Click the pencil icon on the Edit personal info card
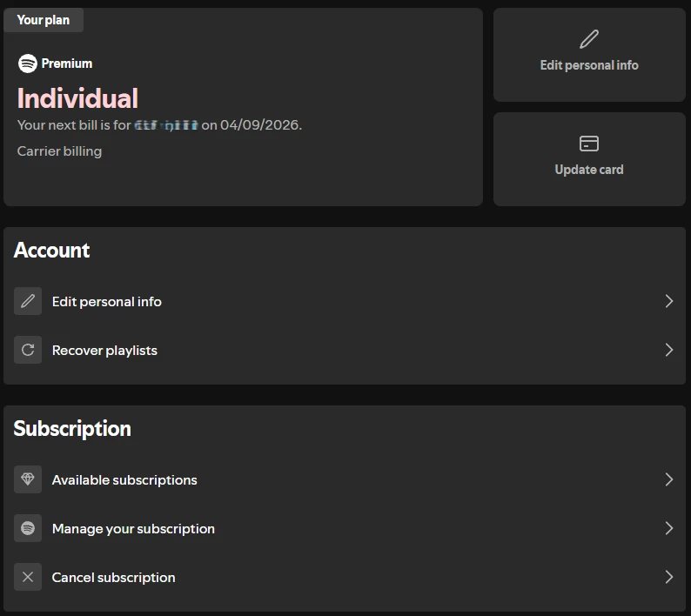 click(x=589, y=39)
